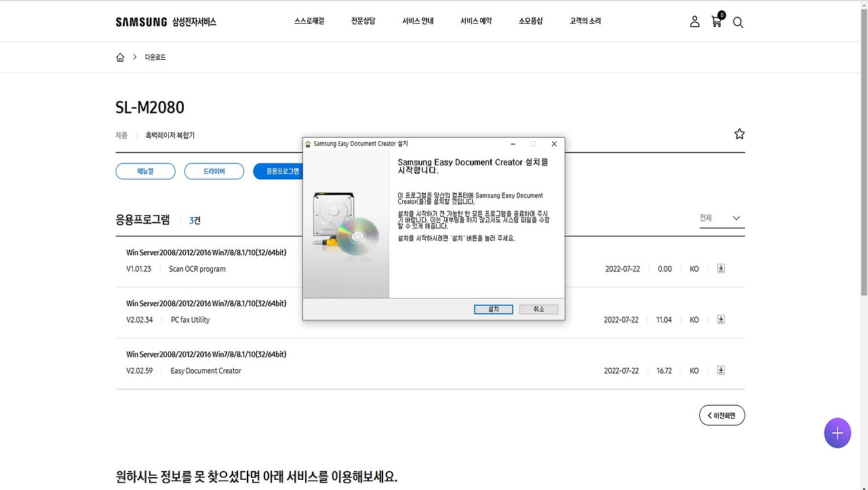
Task: Switch to the 드라이버 tab
Action: click(x=214, y=171)
